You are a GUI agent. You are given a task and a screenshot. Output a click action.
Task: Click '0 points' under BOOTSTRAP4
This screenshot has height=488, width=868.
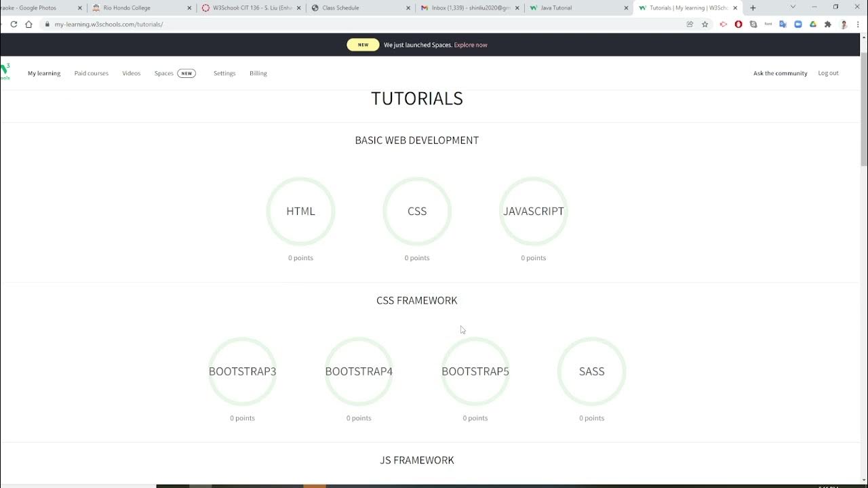359,418
